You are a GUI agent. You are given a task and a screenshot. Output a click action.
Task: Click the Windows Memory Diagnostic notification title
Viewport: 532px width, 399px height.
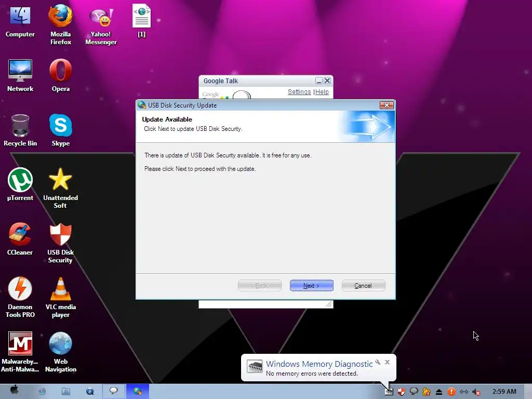point(319,364)
